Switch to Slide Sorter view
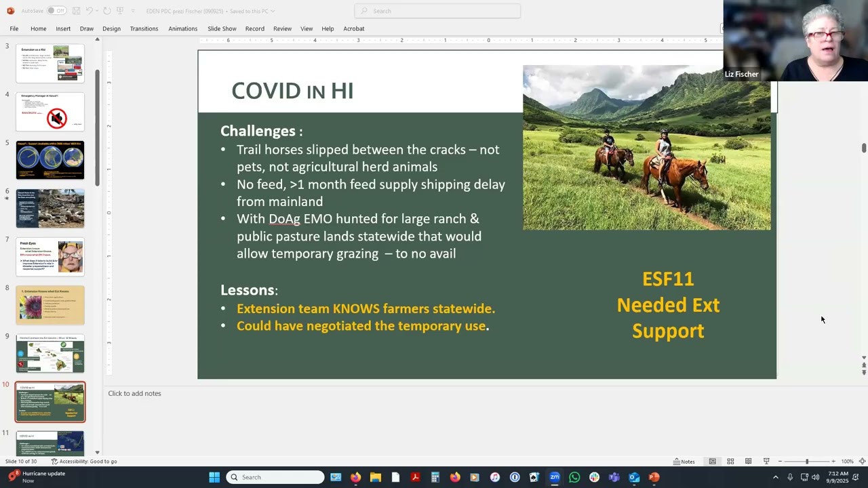Screen dimensions: 868x488 pos(730,462)
